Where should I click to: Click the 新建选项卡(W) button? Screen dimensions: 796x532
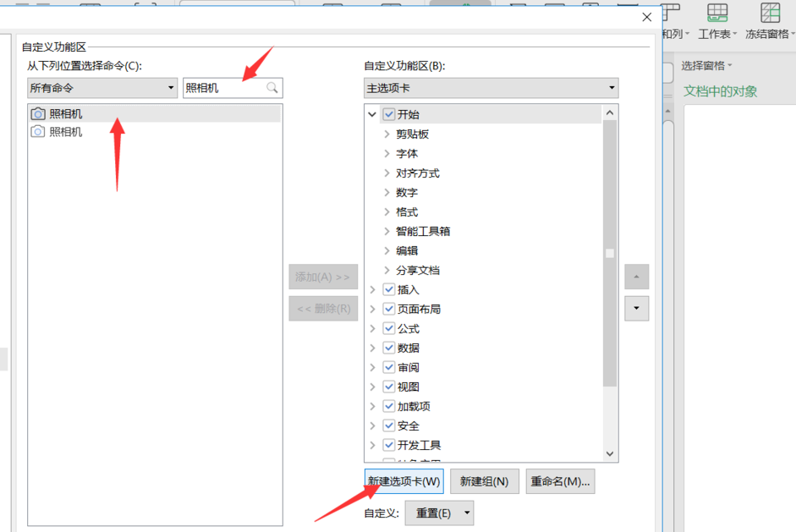(403, 480)
